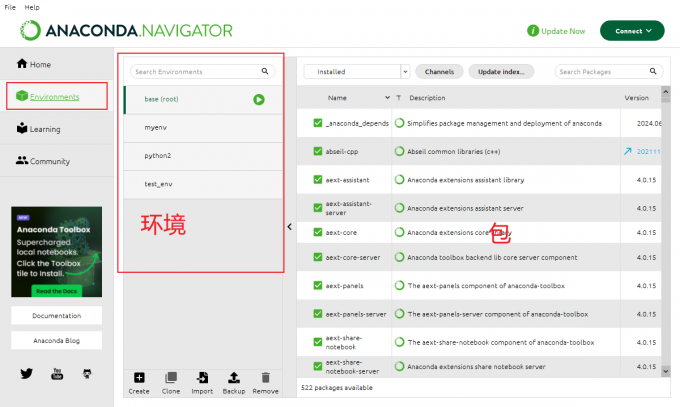
Task: Click the Search Packages input field
Action: tap(609, 71)
